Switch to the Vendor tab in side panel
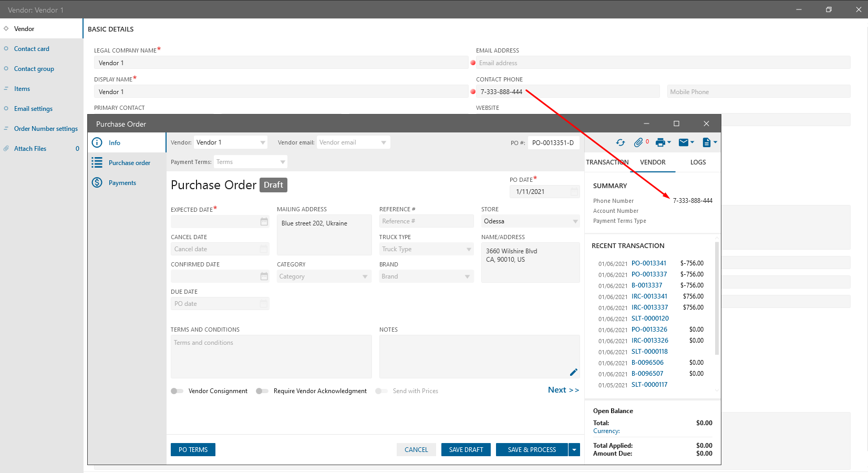The image size is (868, 473). tap(653, 162)
